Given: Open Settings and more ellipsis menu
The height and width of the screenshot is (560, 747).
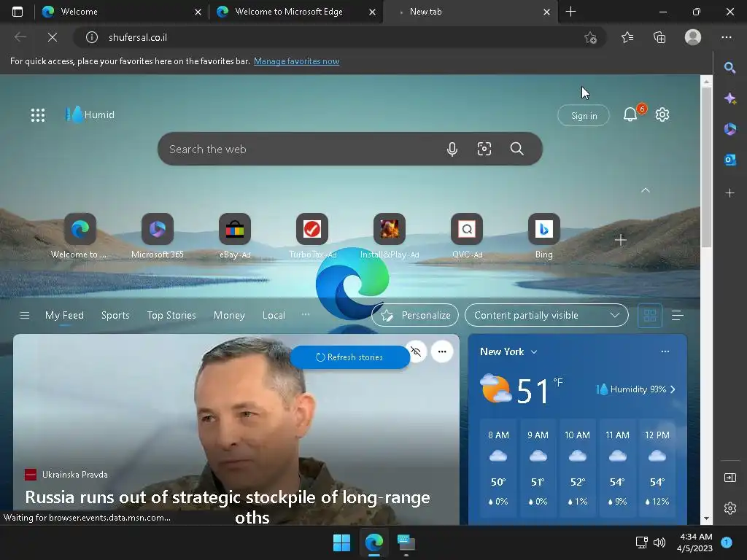Looking at the screenshot, I should pyautogui.click(x=726, y=37).
